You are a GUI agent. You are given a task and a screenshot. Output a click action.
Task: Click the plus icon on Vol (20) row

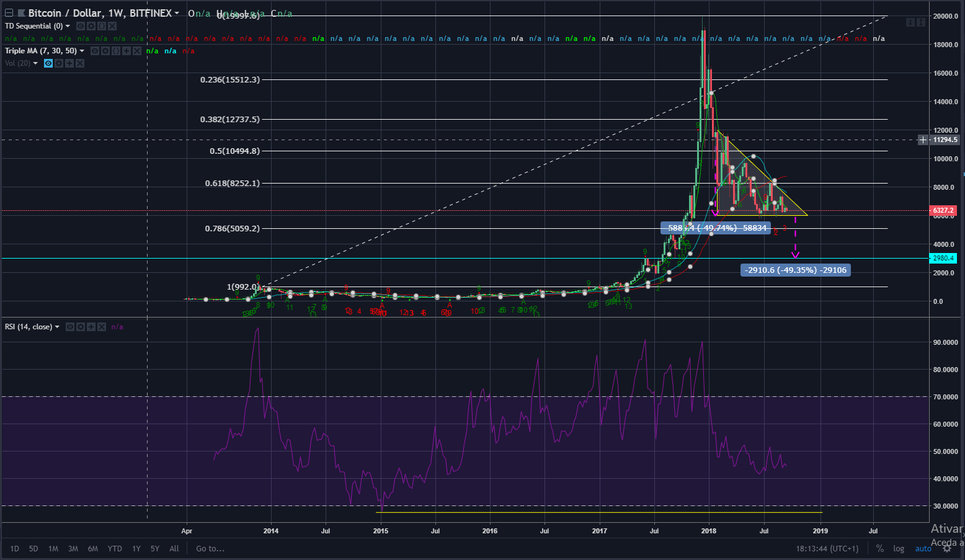[69, 63]
